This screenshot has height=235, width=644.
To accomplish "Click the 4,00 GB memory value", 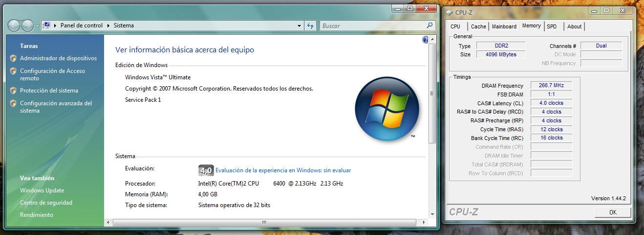I will pos(208,194).
